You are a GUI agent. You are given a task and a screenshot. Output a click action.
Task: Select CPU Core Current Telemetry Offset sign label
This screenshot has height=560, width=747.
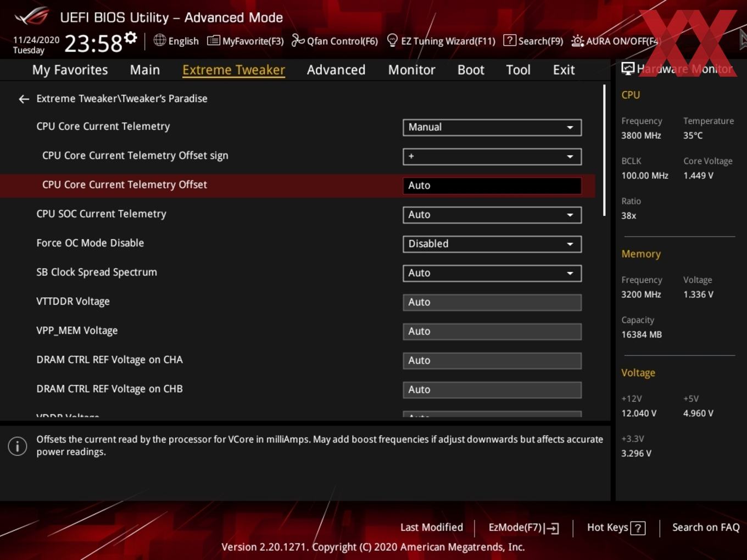135,155
